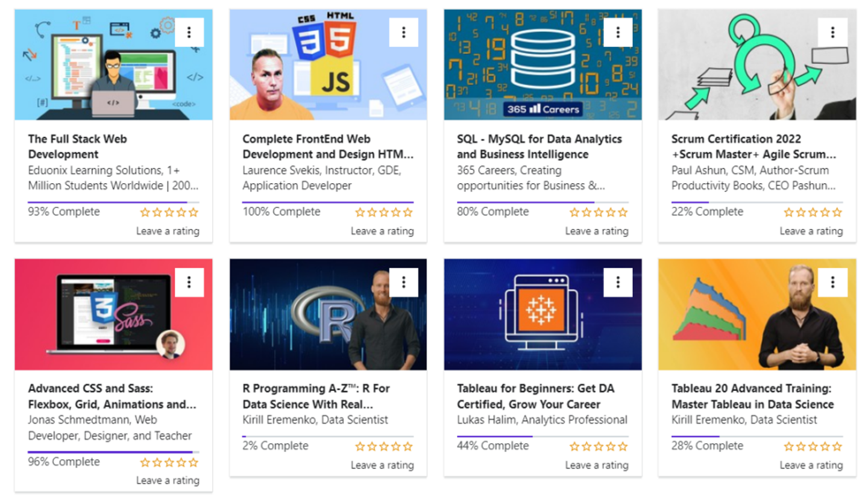Open the SQL MySQL course thumbnail image
This screenshot has height=497, width=868.
(542, 63)
